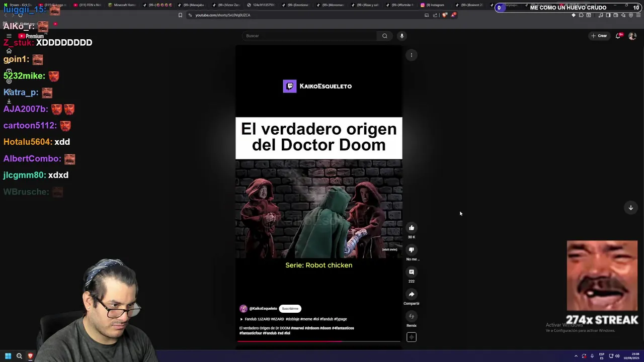Expand the system tray hidden icons chevron
The width and height of the screenshot is (644, 362).
pyautogui.click(x=576, y=356)
